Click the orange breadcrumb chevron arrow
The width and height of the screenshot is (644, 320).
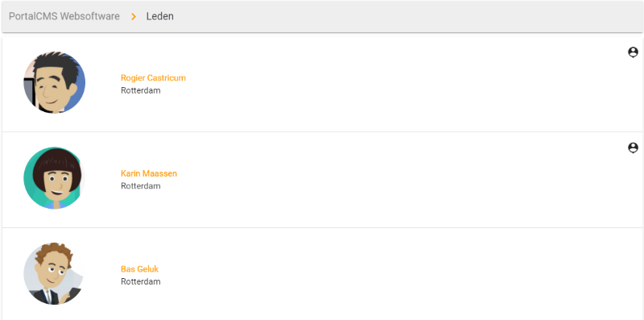click(134, 16)
